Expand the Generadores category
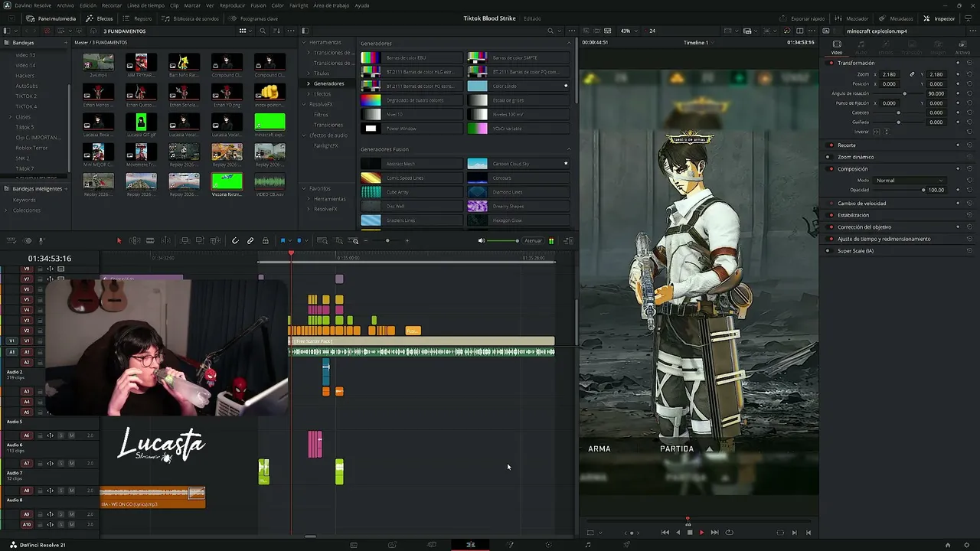This screenshot has height=551, width=980. coord(309,83)
